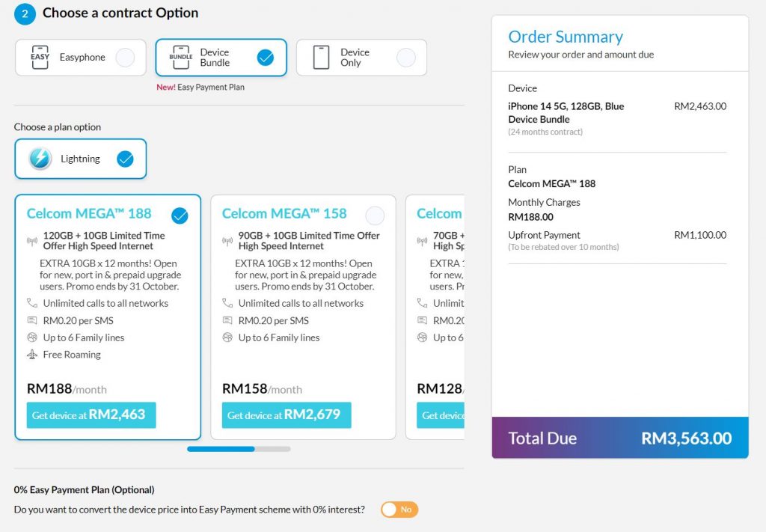Click the step 2 number badge
This screenshot has height=532, width=766.
[x=25, y=13]
